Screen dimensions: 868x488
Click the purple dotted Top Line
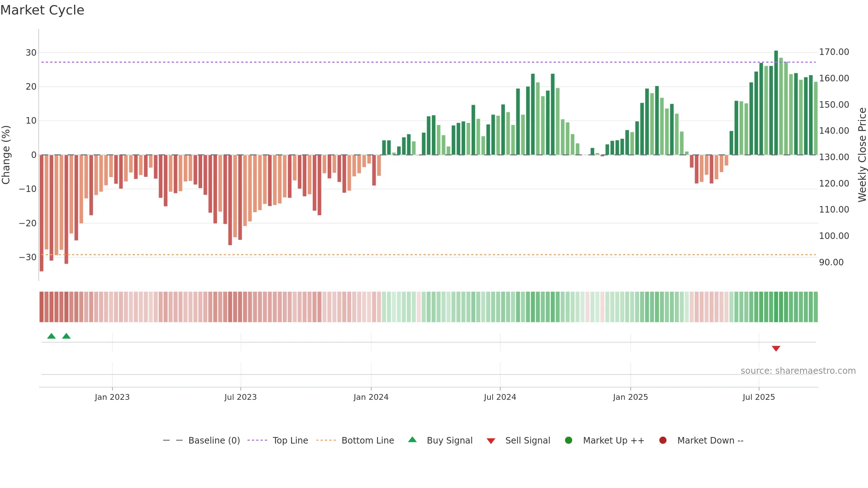click(429, 62)
